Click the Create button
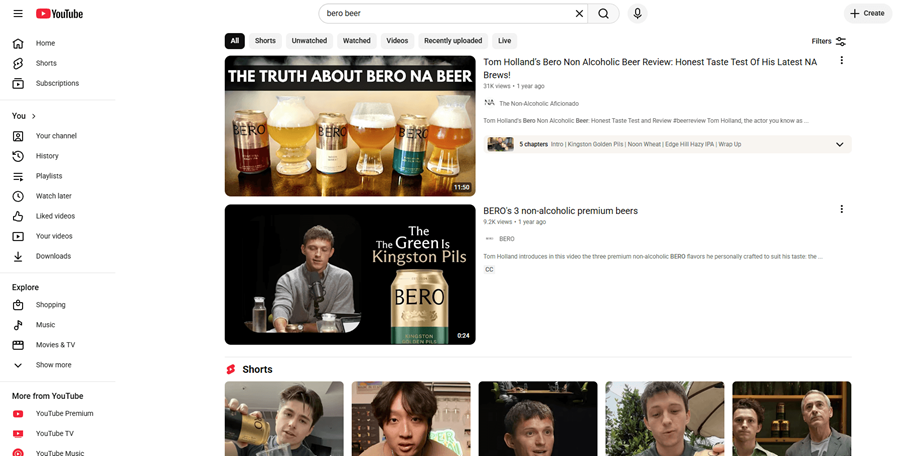This screenshot has width=900, height=456. click(868, 13)
